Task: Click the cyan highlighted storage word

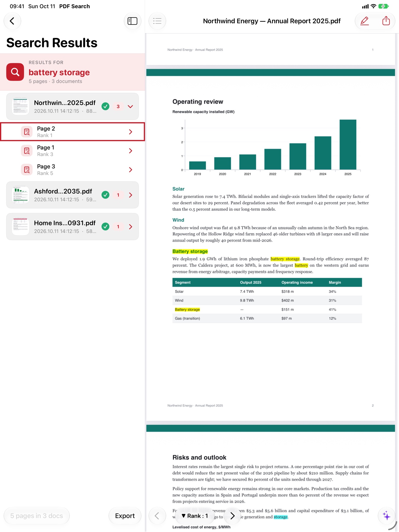Action: click(x=280, y=517)
